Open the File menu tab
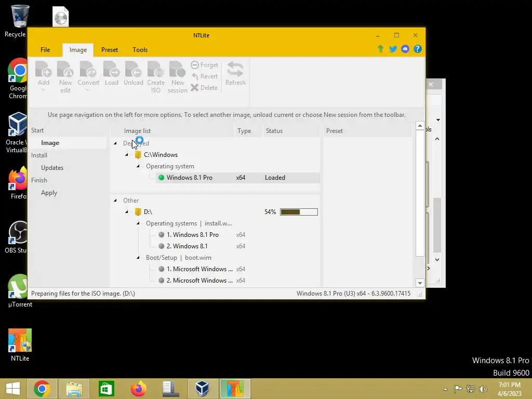The height and width of the screenshot is (399, 532). (x=45, y=50)
